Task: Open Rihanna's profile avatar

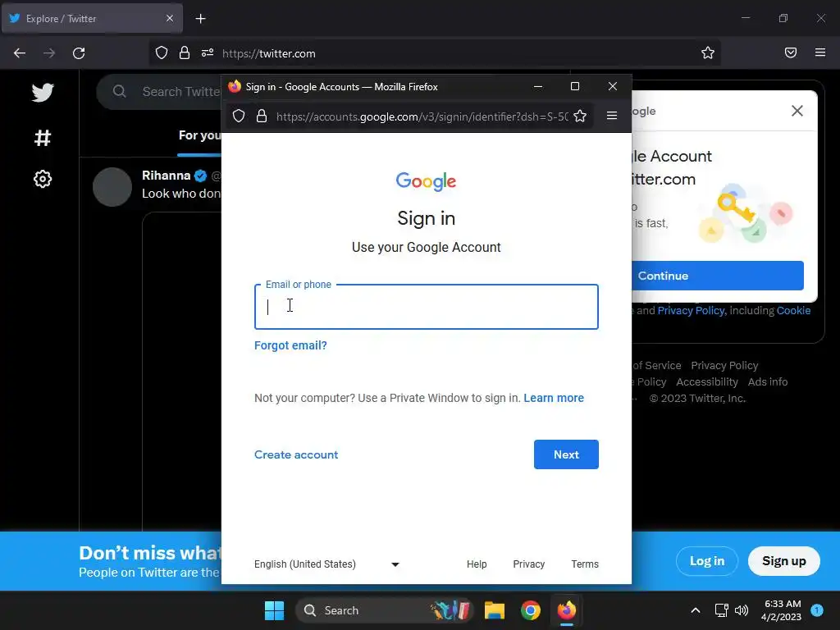Action: coord(112,187)
